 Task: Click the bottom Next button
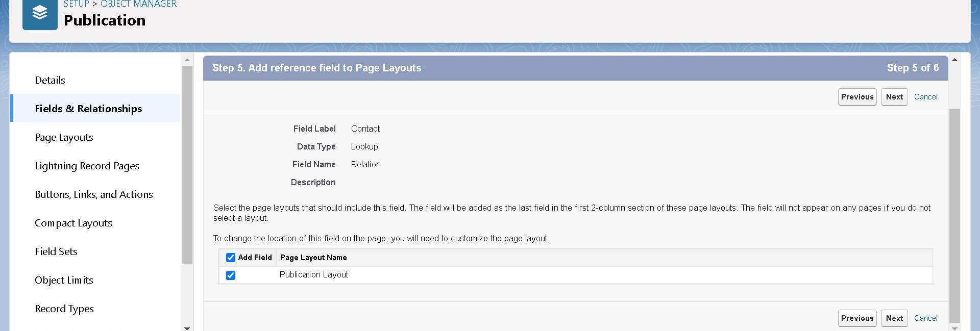(894, 318)
